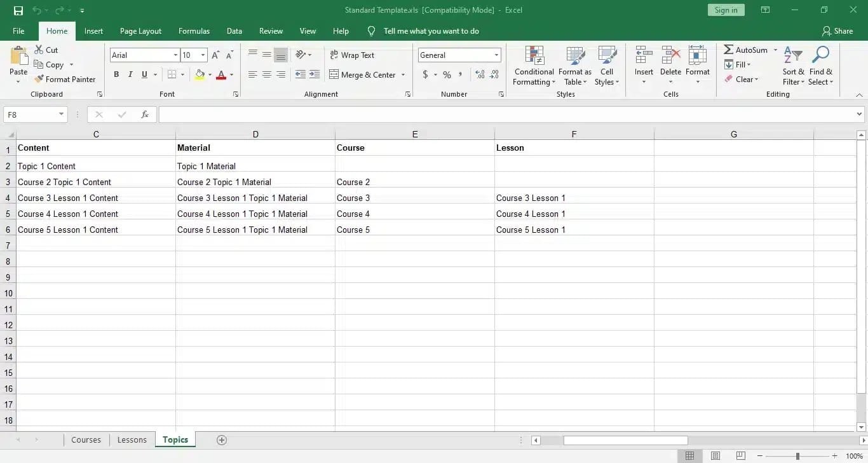
Task: Open the Fill dropdown
Action: (738, 64)
